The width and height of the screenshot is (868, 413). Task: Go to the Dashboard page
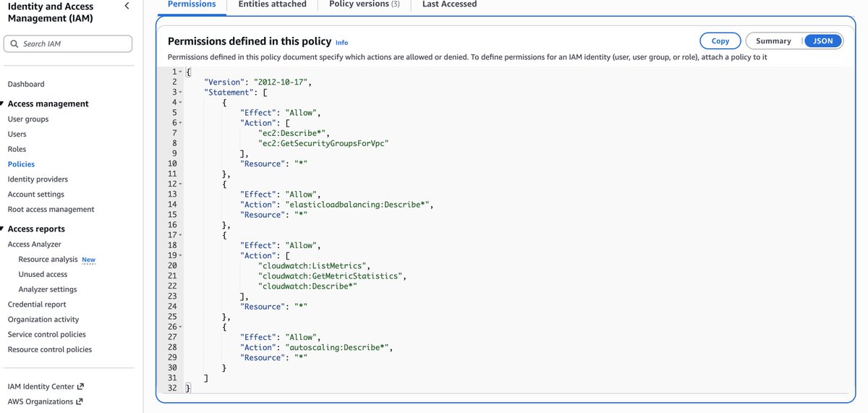click(x=26, y=84)
